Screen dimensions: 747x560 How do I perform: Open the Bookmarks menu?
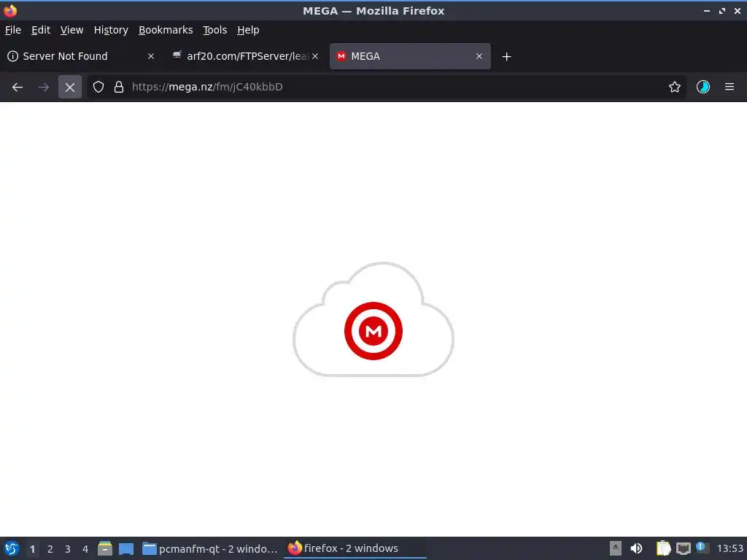coord(166,30)
